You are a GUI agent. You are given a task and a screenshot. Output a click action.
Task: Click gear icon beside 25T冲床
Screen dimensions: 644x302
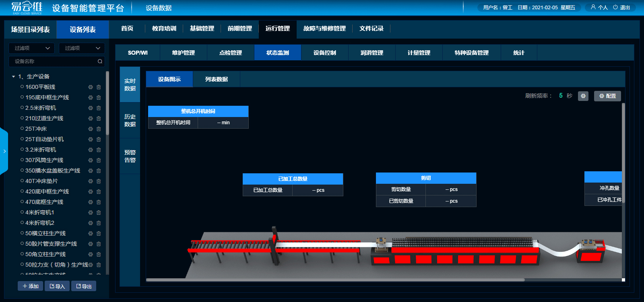[91, 129]
